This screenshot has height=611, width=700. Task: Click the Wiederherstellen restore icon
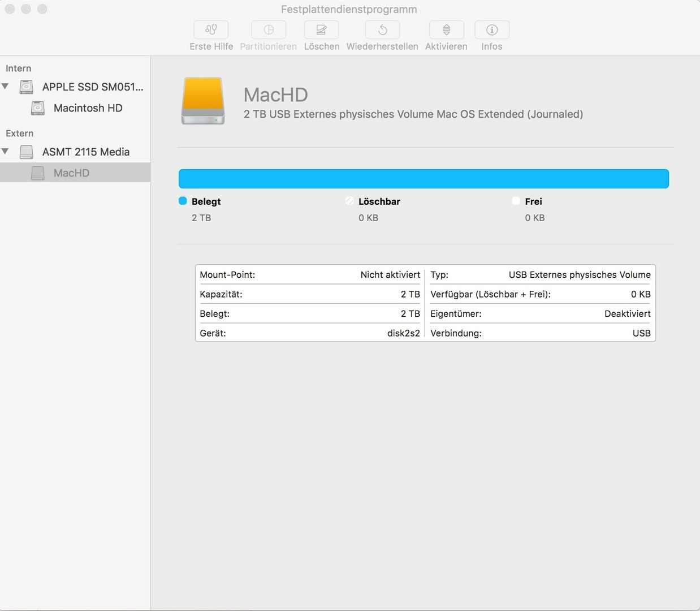pos(382,30)
